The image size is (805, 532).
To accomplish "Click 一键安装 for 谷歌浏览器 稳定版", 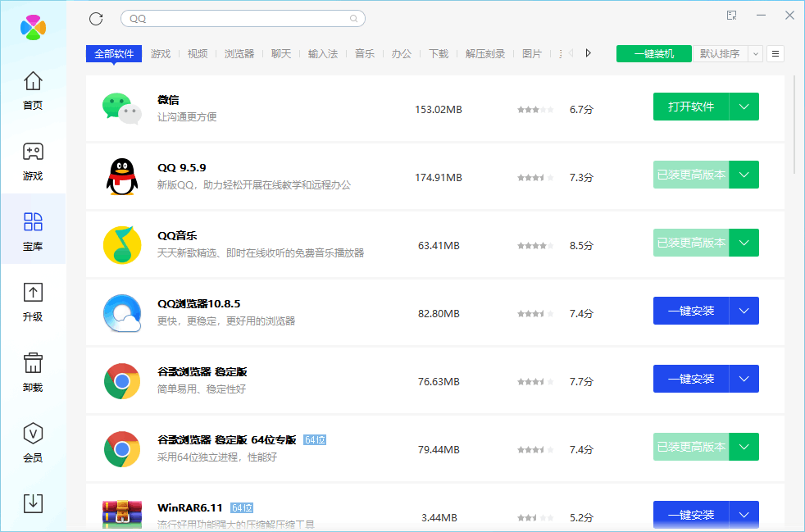I will [691, 379].
